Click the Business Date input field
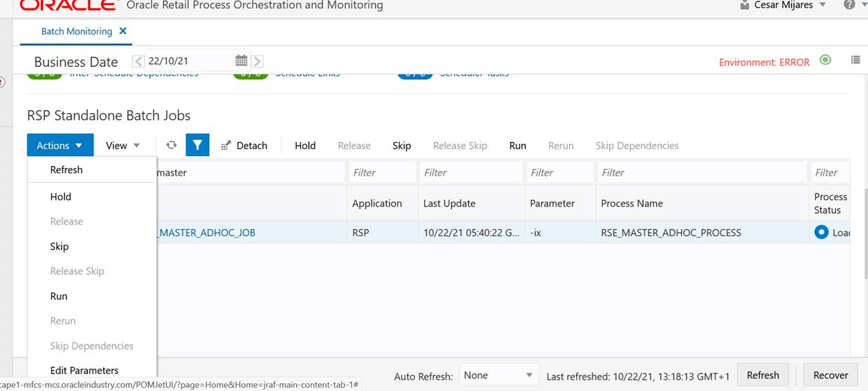This screenshot has height=391, width=868. point(188,61)
